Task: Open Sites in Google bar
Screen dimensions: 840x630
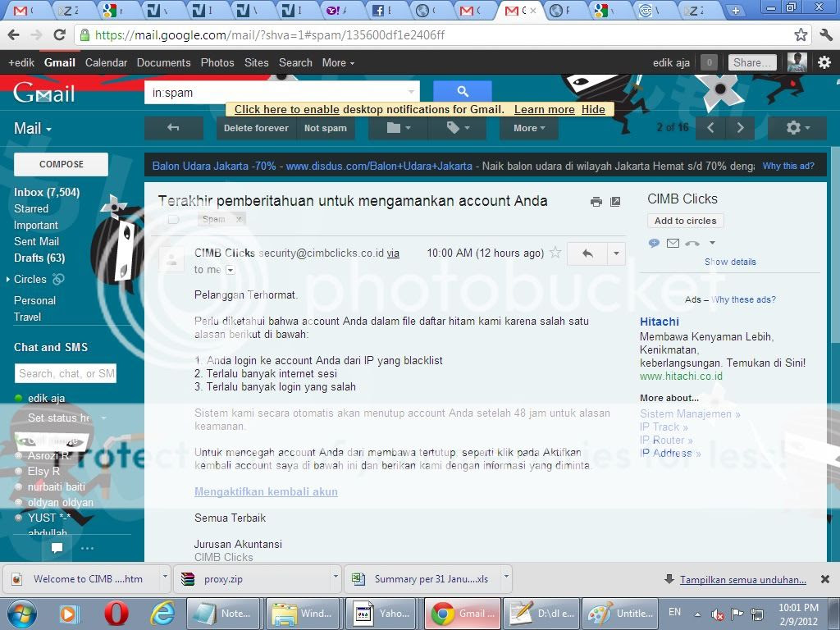Action: (x=256, y=62)
